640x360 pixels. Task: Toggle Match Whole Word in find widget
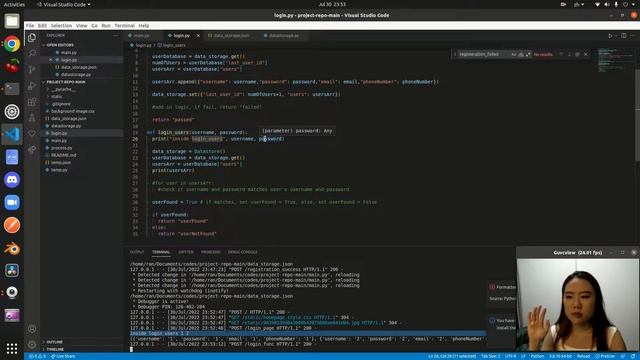coord(521,54)
